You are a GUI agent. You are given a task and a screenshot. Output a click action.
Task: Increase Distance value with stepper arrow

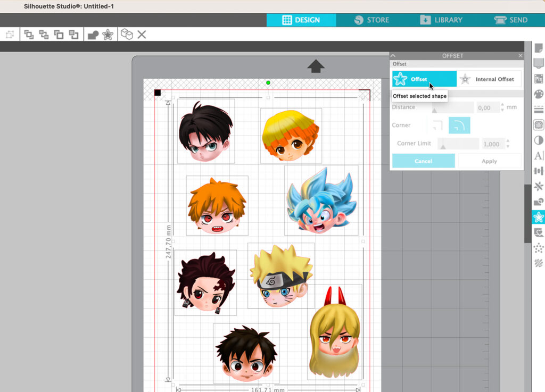[x=503, y=105]
